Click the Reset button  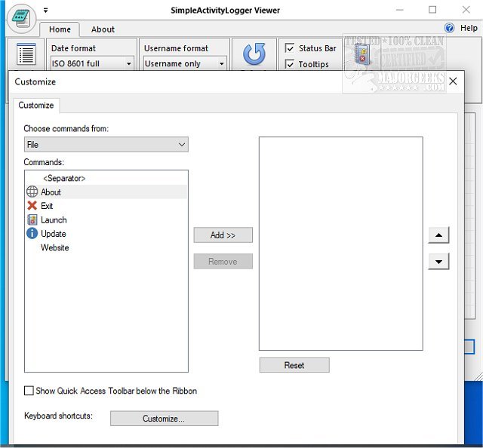click(294, 365)
